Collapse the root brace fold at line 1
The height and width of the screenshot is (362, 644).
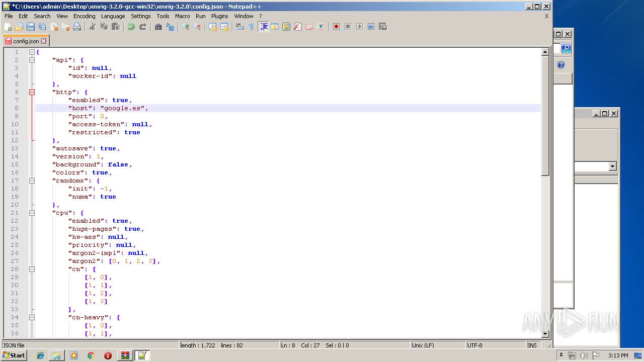tap(32, 52)
